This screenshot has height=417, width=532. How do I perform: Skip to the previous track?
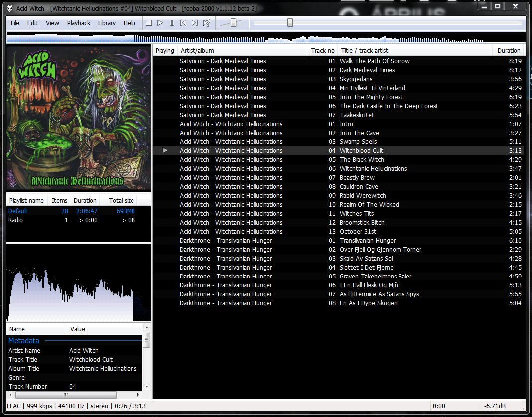183,23
